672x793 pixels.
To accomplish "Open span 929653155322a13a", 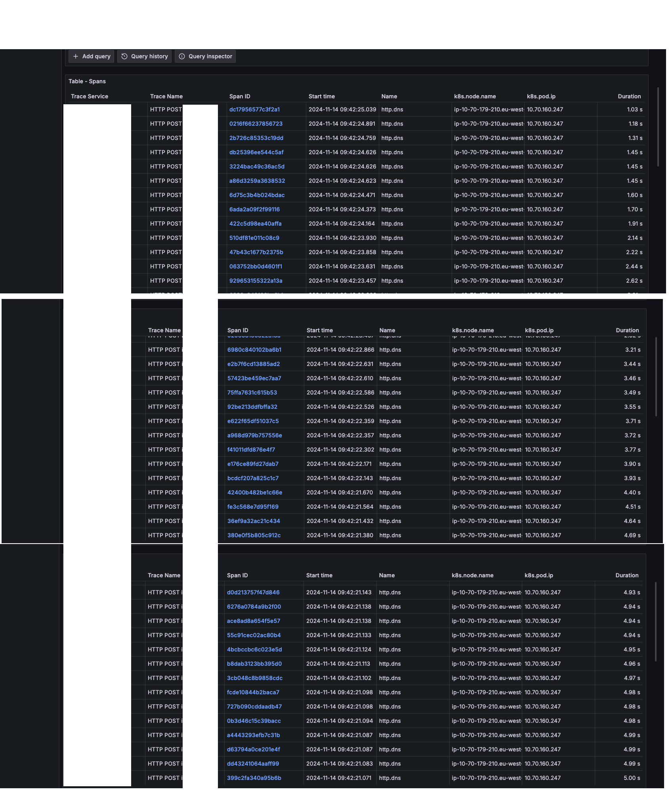I will (x=256, y=281).
